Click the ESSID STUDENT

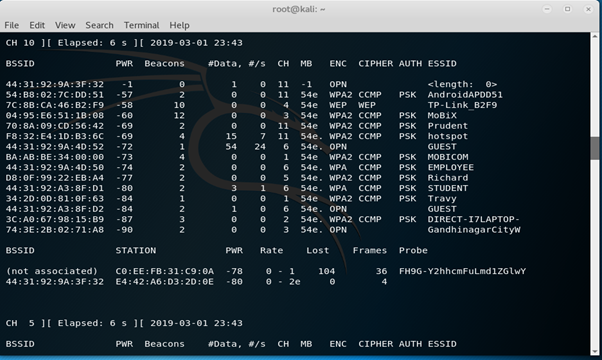click(x=448, y=188)
